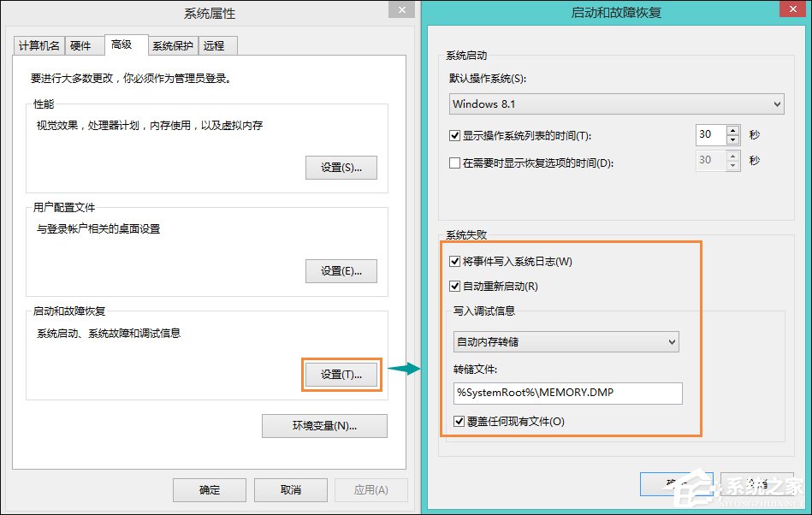Click the 应用(A) button
812x515 pixels.
[x=371, y=490]
